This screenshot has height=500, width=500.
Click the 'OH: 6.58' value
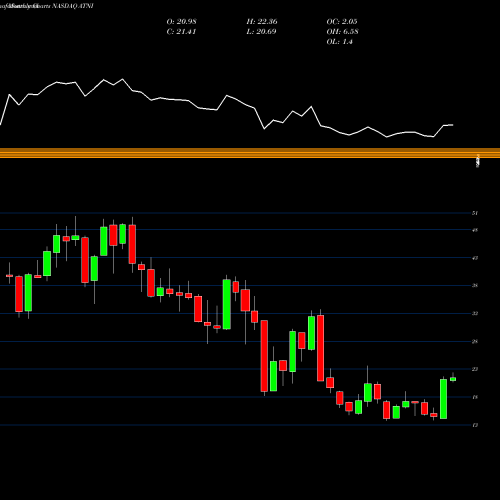[x=342, y=32]
